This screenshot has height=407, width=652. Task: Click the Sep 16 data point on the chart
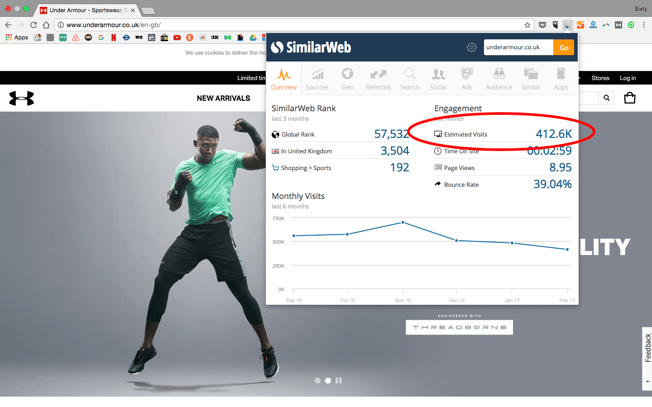click(294, 236)
